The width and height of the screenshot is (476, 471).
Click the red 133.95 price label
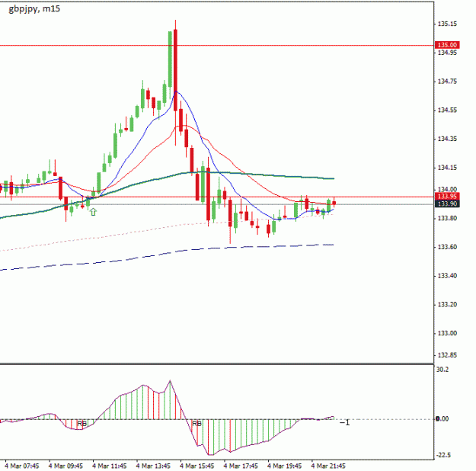(447, 197)
